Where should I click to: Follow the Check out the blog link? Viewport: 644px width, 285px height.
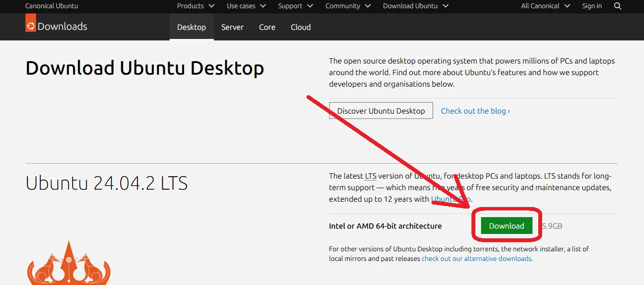coord(475,111)
